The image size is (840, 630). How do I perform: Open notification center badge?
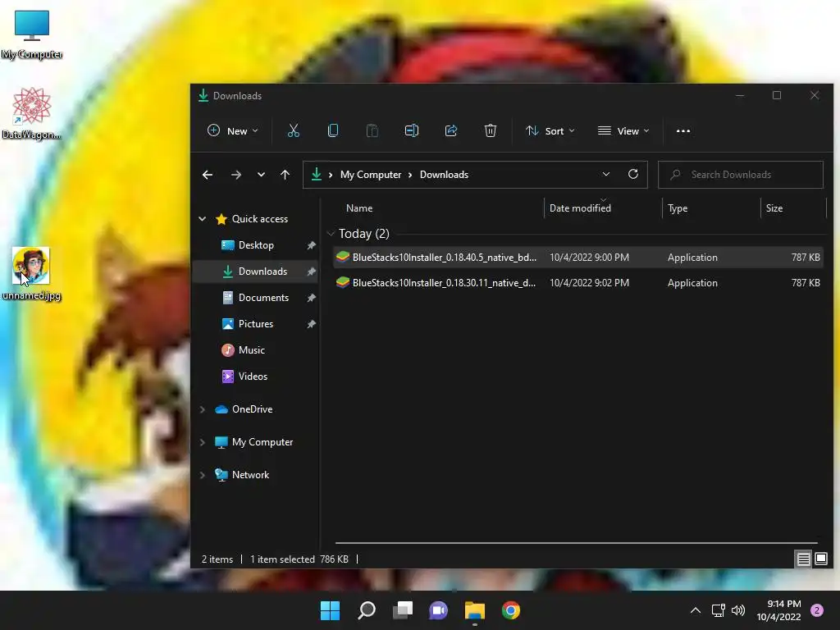(817, 610)
